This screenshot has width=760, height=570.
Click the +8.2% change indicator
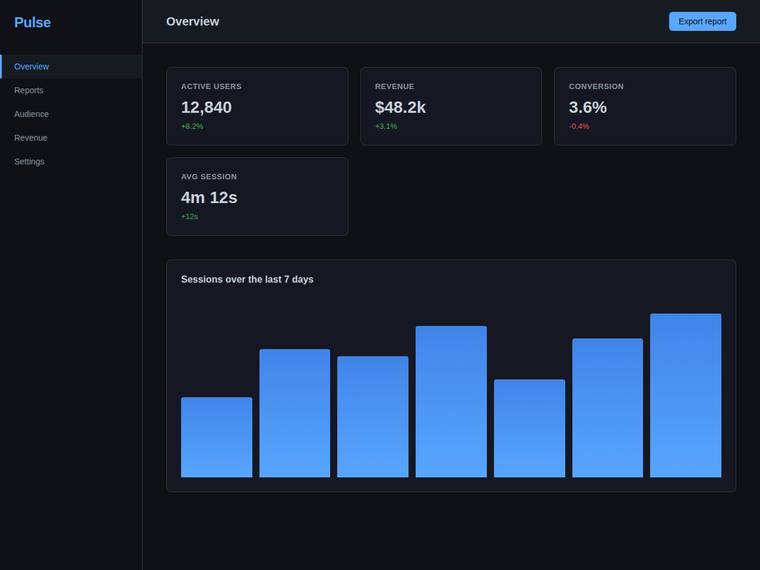point(192,126)
